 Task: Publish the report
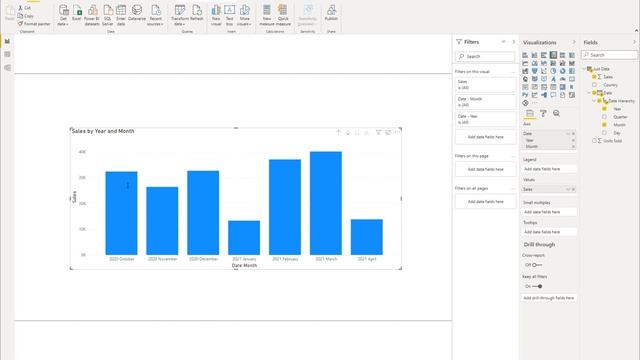[331, 13]
